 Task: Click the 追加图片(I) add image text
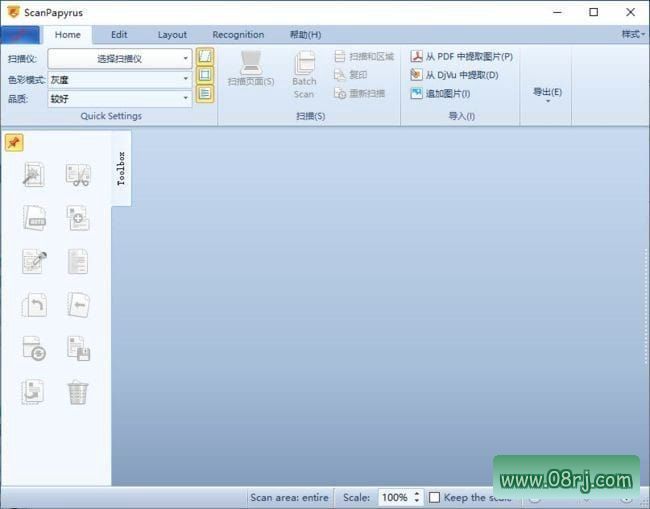[x=448, y=94]
